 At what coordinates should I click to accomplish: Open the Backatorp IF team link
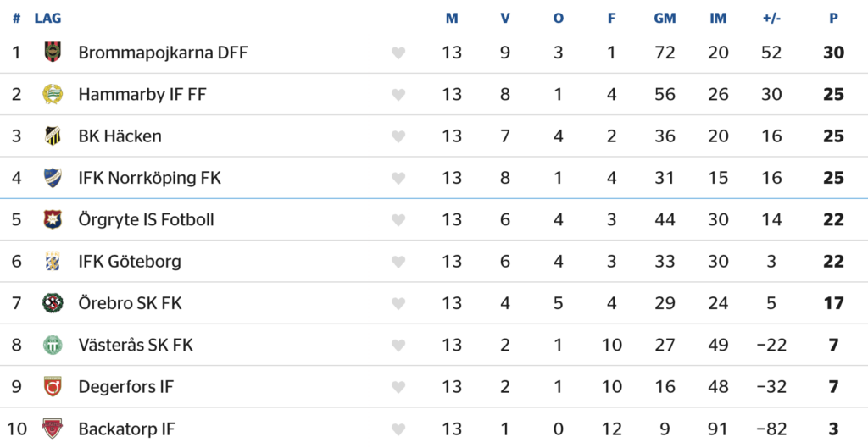(x=126, y=429)
